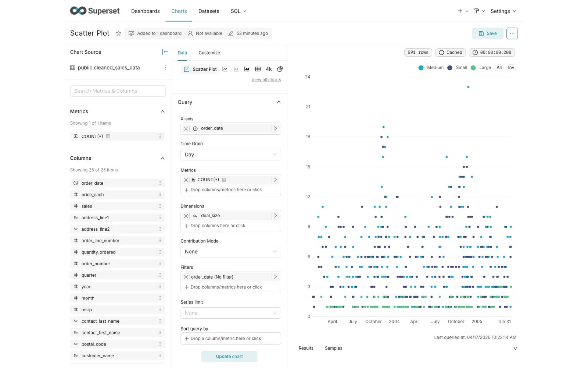
Task: Collapse the Chart Source panel
Action: pyautogui.click(x=165, y=52)
